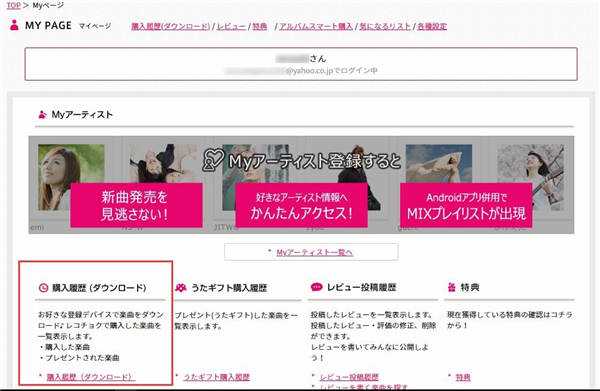Image resolution: width=600 pixels, height=391 pixels.
Task: Click the MIXプレイリストが出現 pink banner
Action: point(466,205)
